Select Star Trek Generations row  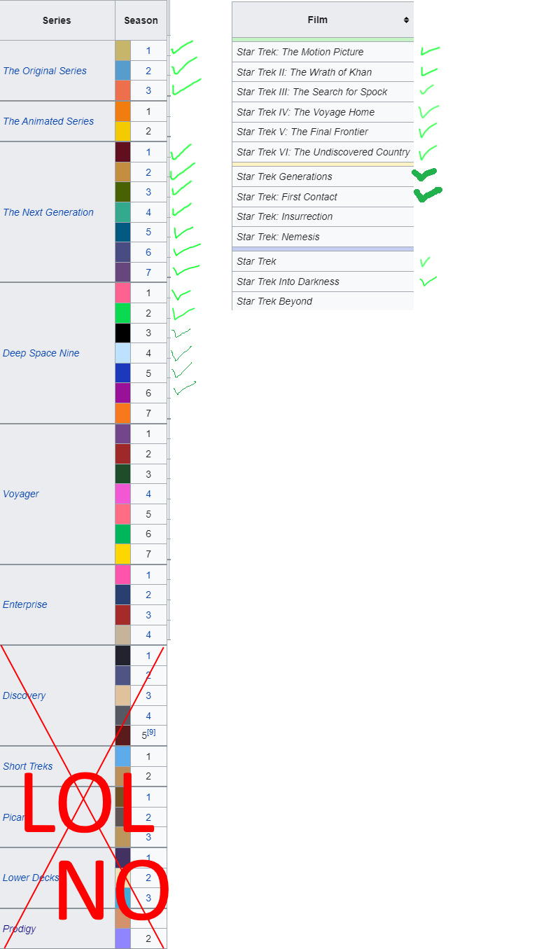[x=323, y=176]
